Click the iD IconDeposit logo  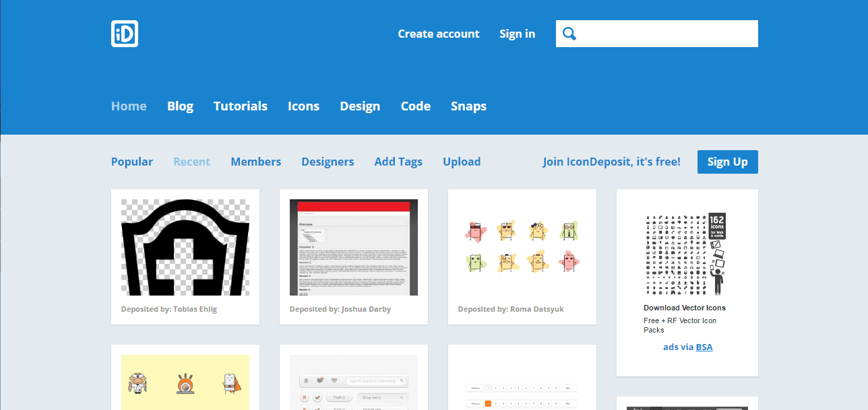point(125,34)
